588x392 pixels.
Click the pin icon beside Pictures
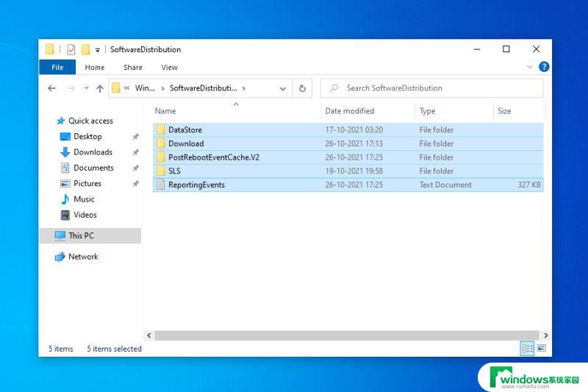click(x=136, y=184)
